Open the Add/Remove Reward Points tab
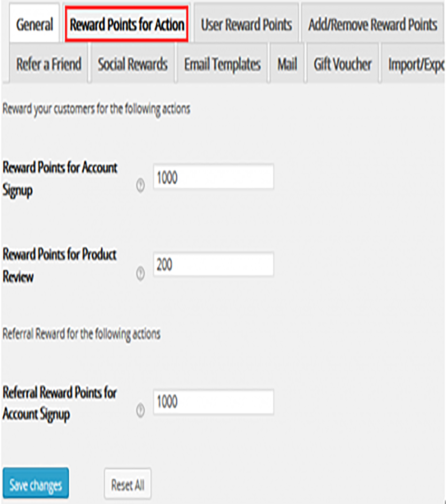Image resolution: width=446 pixels, height=504 pixels. pos(372,24)
